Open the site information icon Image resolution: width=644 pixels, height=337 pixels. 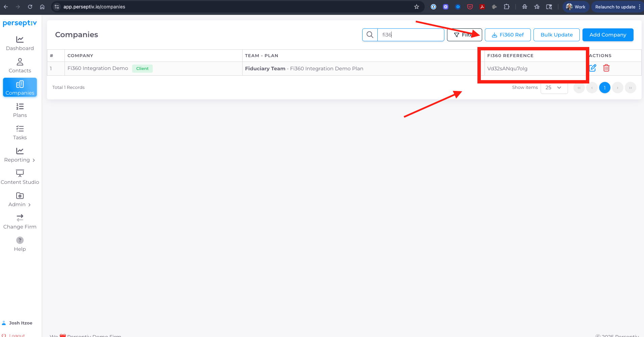point(57,7)
